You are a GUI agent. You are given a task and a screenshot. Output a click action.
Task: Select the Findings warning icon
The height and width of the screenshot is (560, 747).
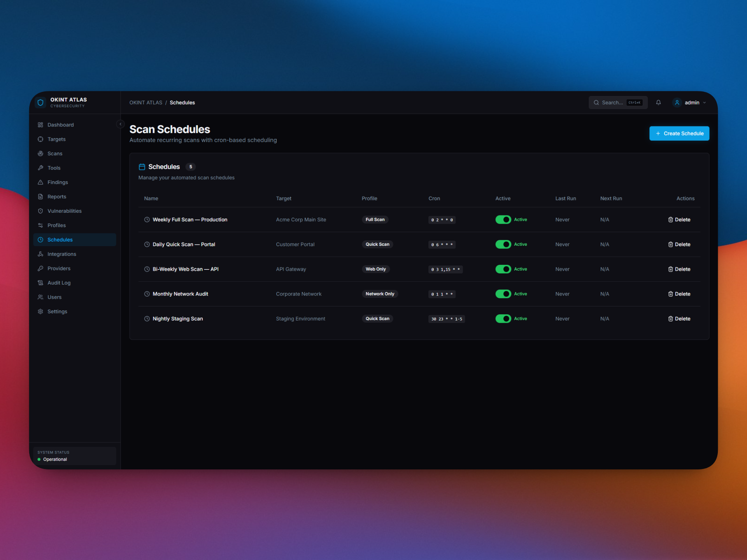(40, 182)
